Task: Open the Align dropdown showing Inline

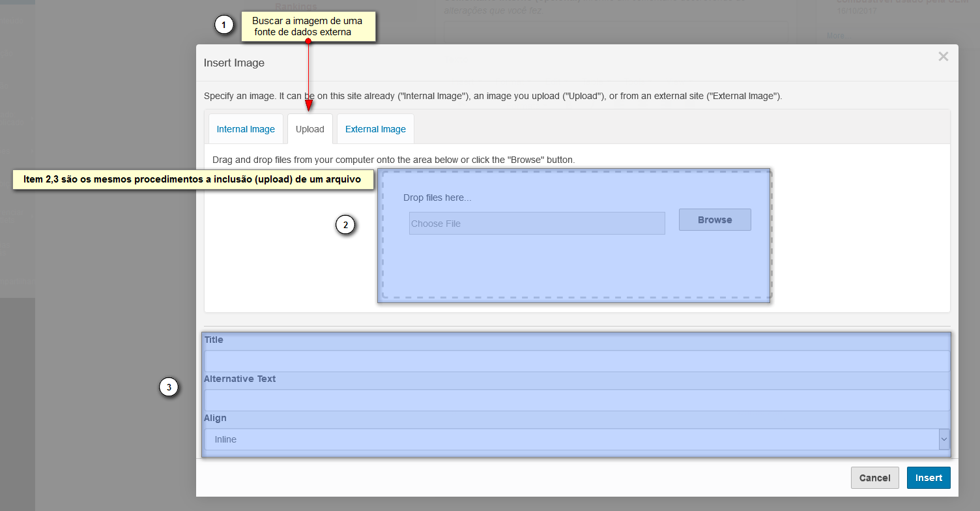Action: (x=577, y=439)
